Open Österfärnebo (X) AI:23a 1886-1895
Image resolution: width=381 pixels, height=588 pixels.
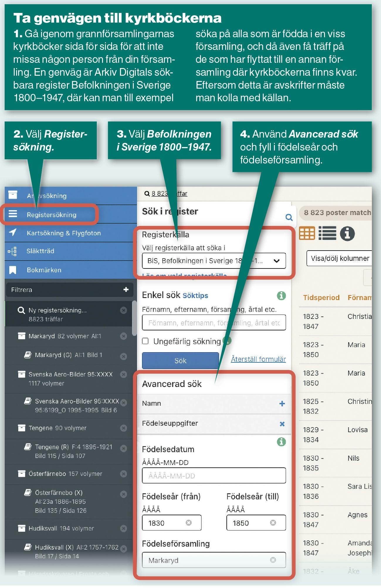point(69,502)
